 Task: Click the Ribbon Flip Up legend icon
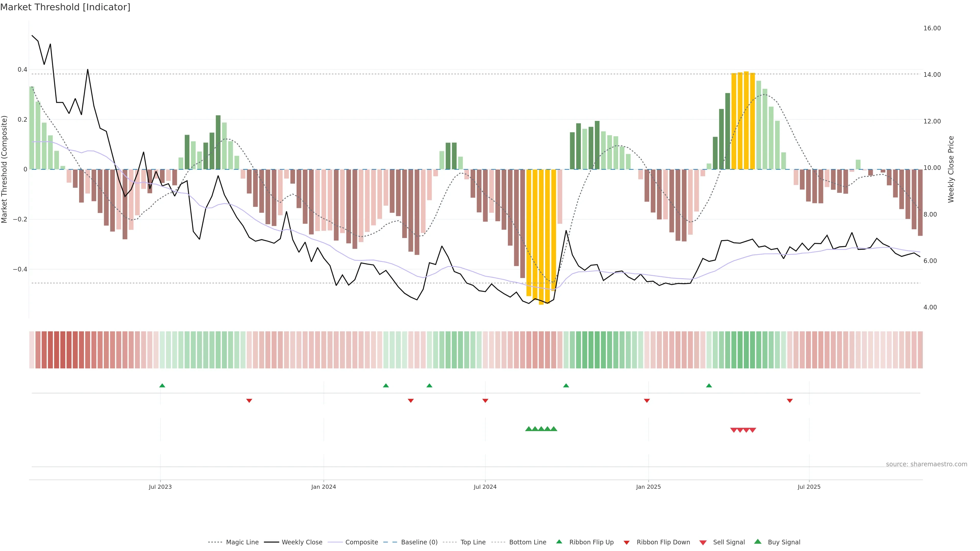559,542
